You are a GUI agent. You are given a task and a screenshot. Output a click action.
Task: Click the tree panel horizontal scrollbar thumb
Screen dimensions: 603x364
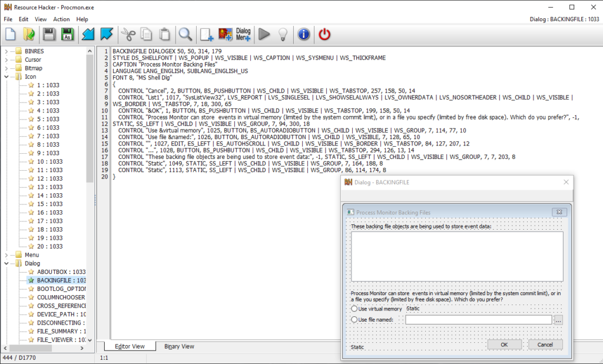click(x=29, y=348)
